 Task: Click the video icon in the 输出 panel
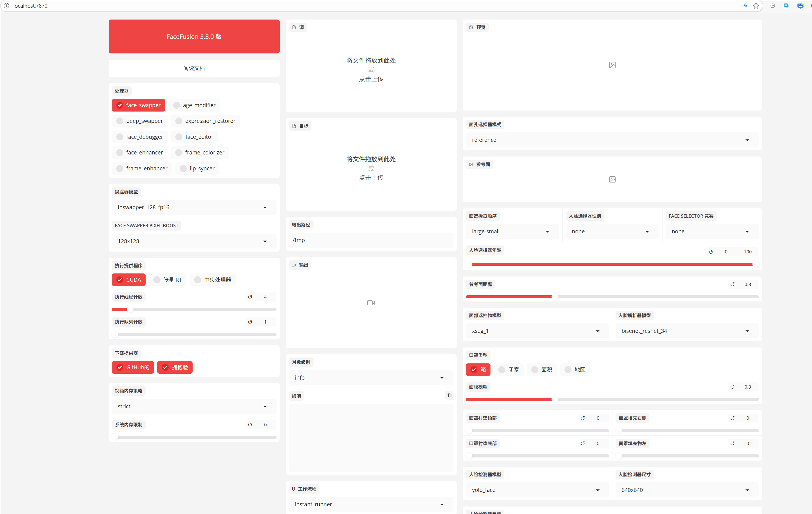371,303
